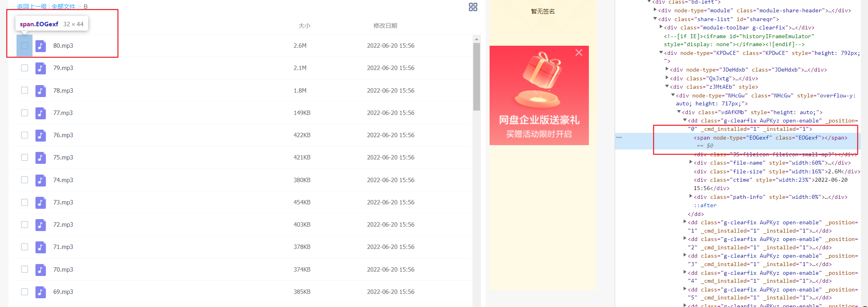
Task: Click the music icon beside 79.mp3
Action: 41,68
